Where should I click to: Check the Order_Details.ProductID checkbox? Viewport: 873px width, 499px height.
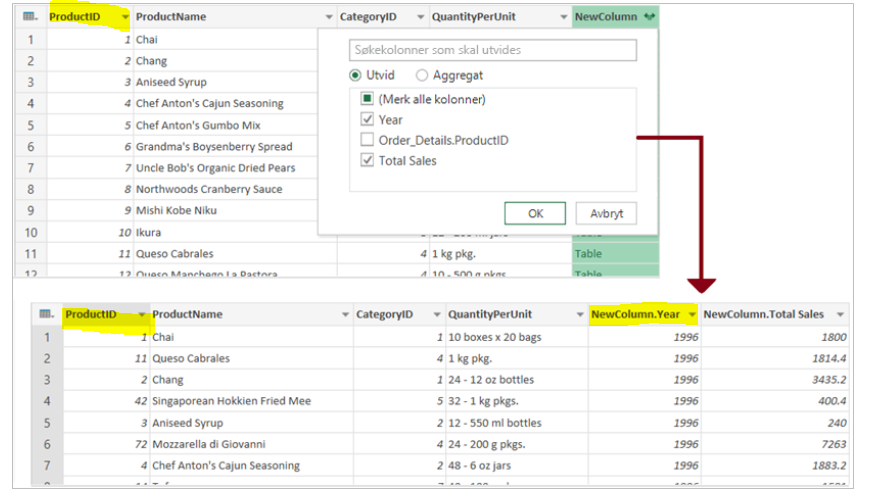click(x=367, y=140)
